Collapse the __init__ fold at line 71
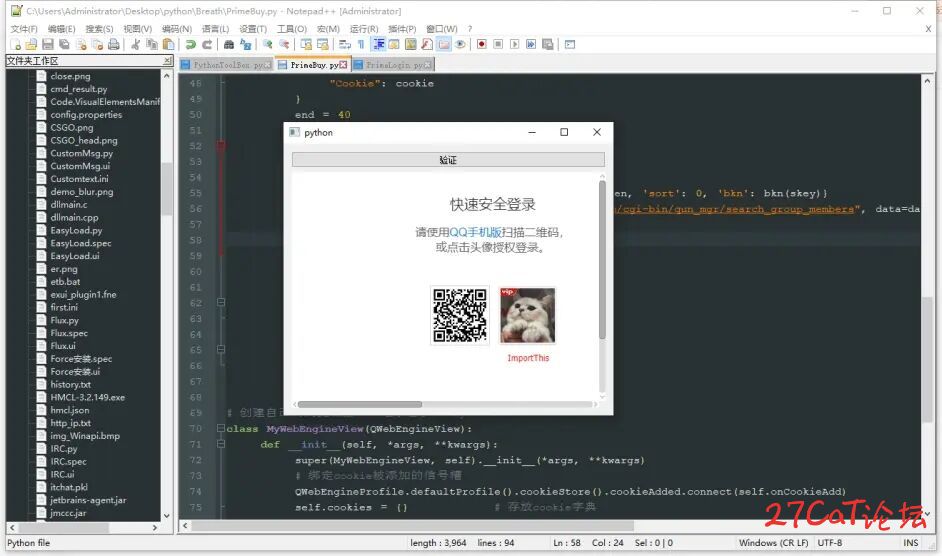 coord(220,444)
